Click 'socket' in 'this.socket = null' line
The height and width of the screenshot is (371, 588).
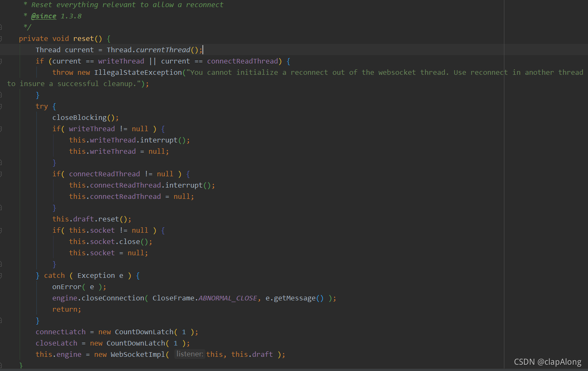[102, 253]
